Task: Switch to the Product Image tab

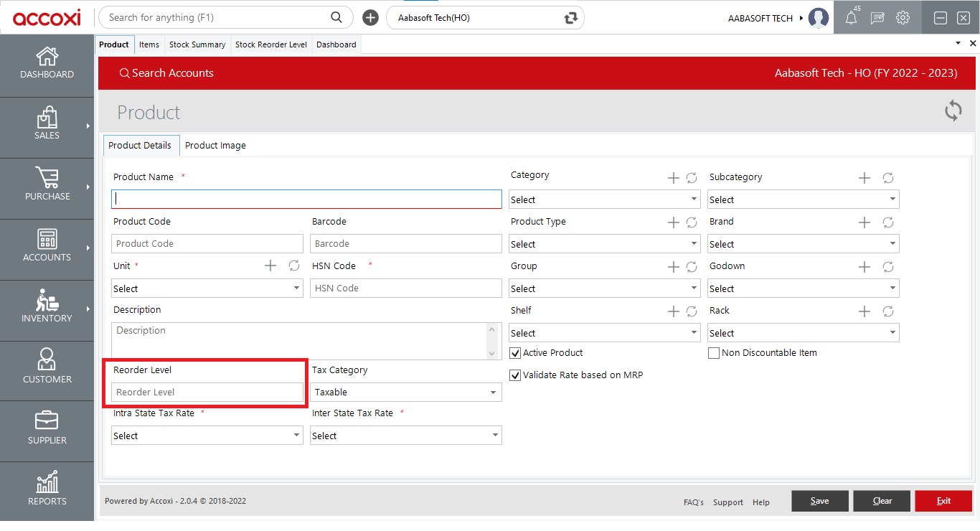Action: pyautogui.click(x=215, y=145)
